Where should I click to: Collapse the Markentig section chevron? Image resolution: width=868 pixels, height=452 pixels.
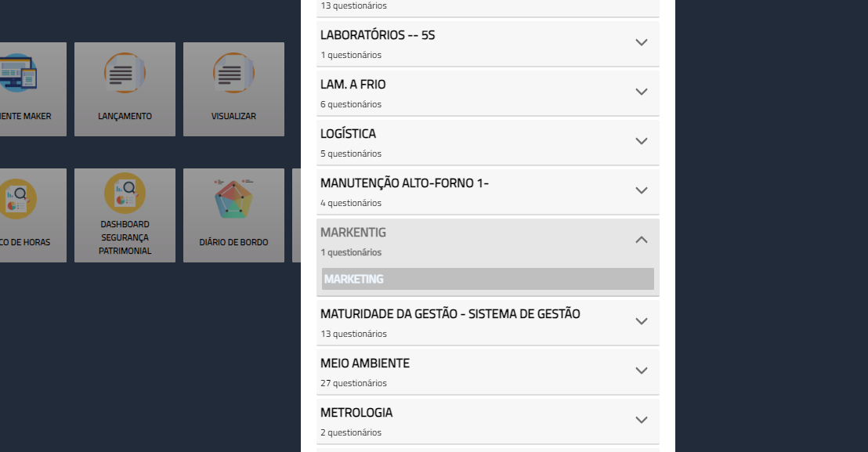click(x=642, y=240)
